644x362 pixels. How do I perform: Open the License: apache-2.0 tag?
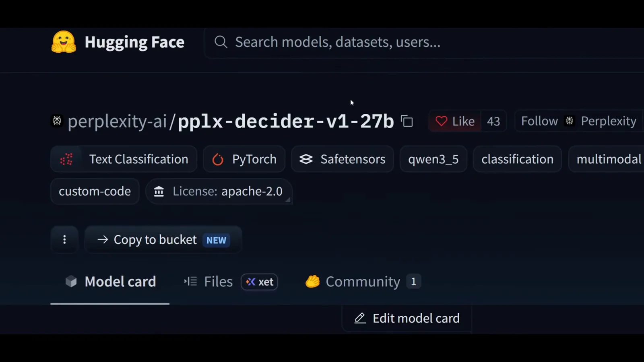click(x=219, y=191)
